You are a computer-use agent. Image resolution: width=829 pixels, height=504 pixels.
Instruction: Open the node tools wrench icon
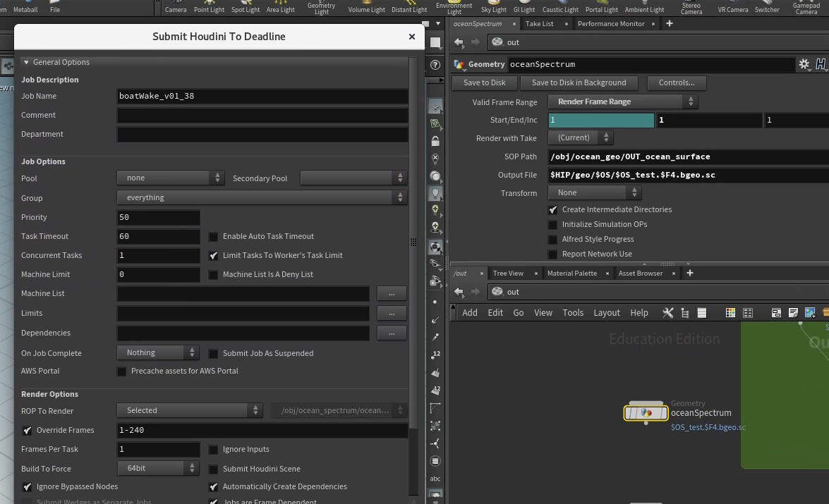pos(667,313)
